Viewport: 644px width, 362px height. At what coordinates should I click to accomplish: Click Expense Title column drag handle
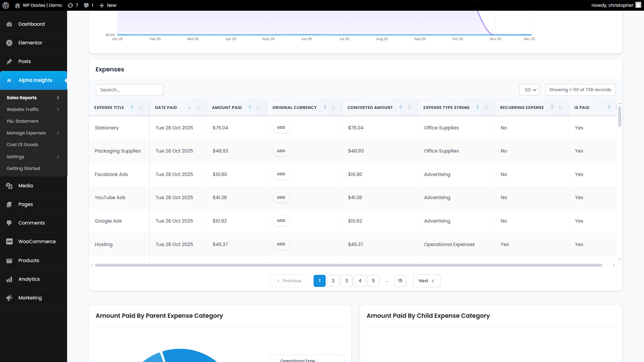tap(141, 107)
